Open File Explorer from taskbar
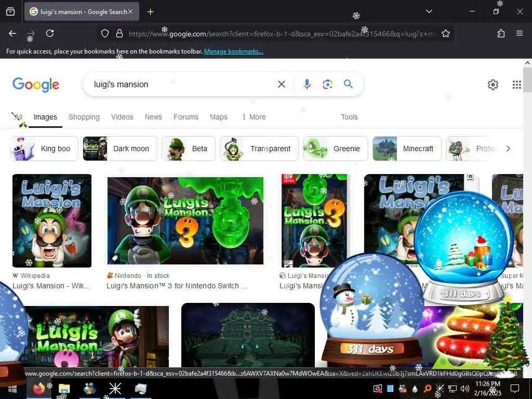532x399 pixels. coord(64,389)
